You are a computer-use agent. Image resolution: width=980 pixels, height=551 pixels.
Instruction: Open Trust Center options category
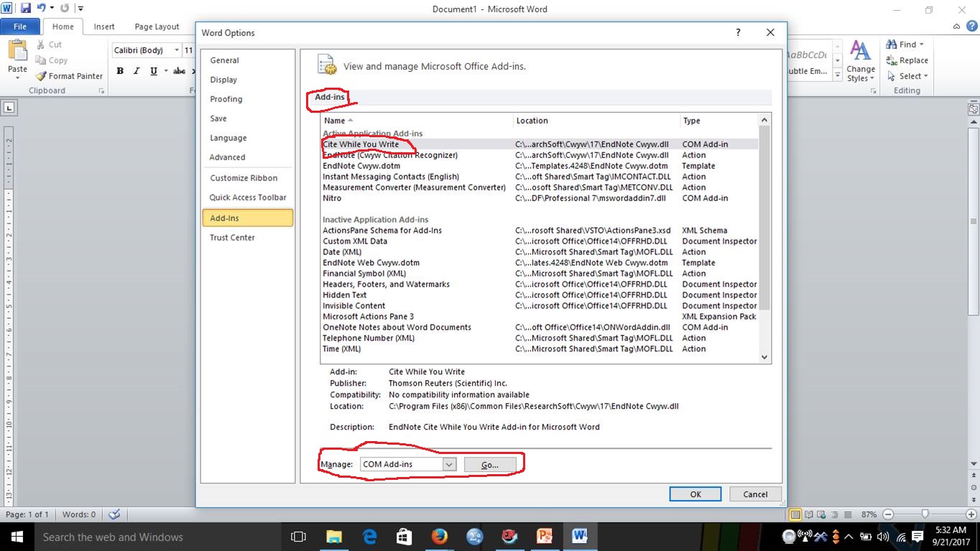click(x=247, y=237)
